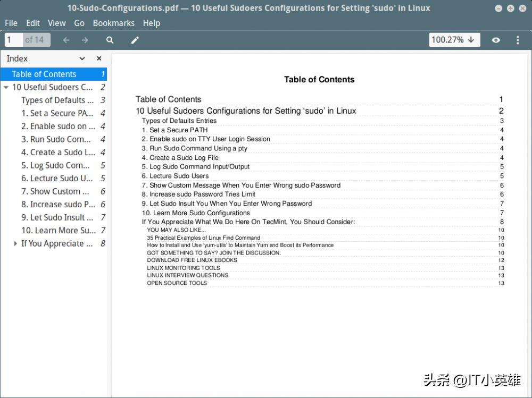532x398 pixels.
Task: Select the annotation pencil tool
Action: point(135,39)
